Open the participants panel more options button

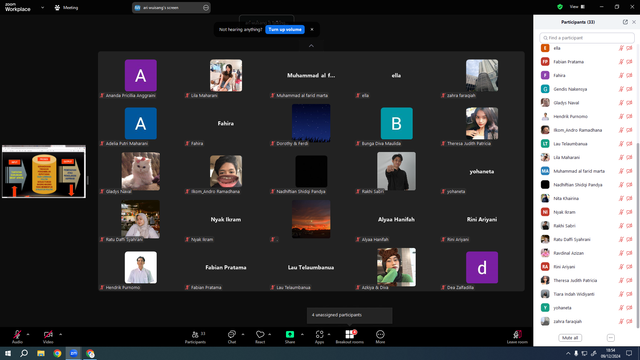611,338
